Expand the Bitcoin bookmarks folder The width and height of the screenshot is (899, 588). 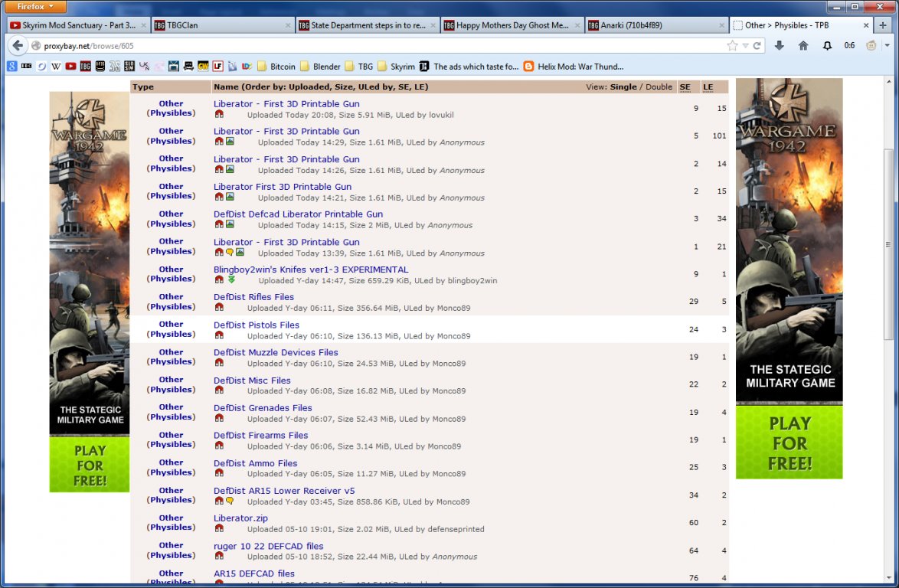[276, 67]
